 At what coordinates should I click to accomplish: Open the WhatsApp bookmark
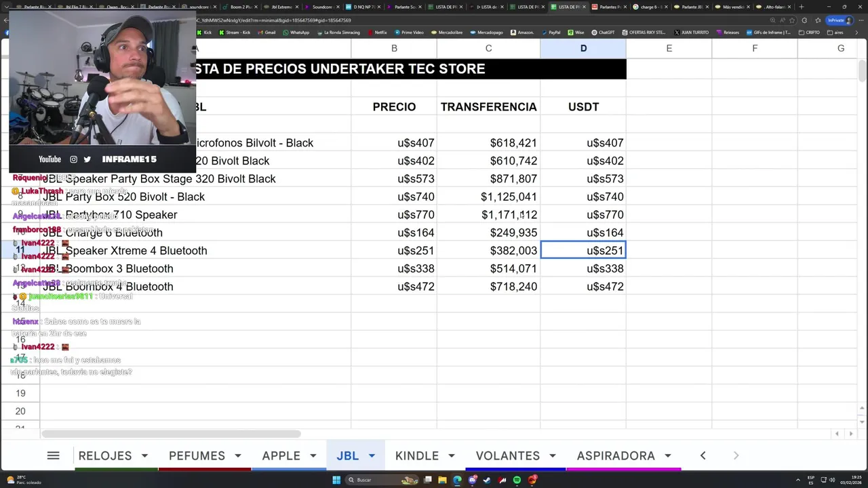tap(296, 32)
